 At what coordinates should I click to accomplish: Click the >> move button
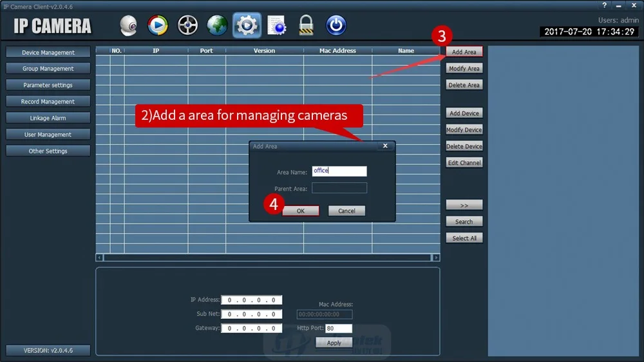point(464,205)
